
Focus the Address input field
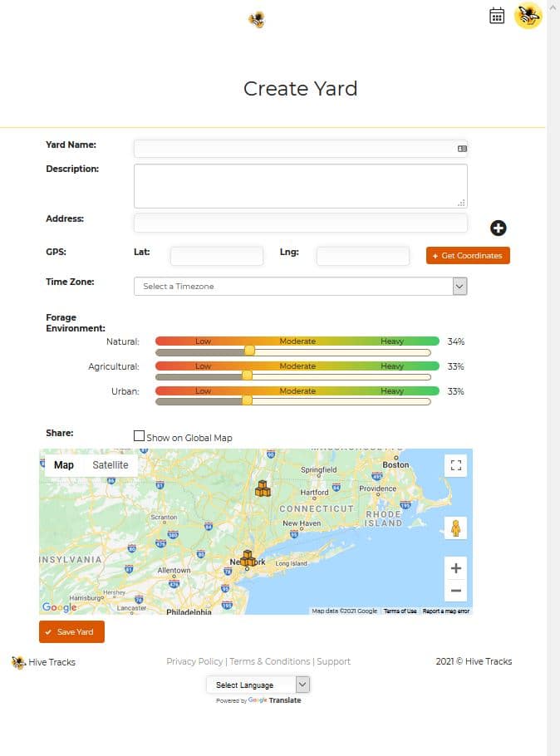pyautogui.click(x=300, y=223)
